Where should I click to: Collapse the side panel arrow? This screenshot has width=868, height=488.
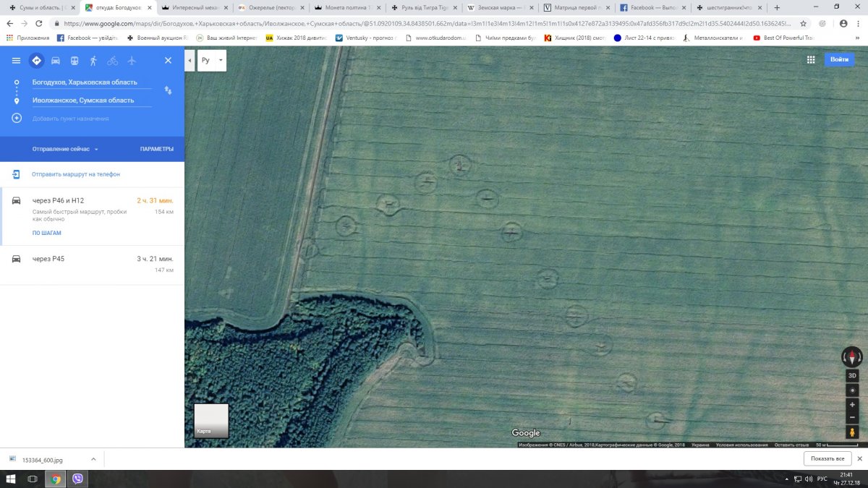190,61
